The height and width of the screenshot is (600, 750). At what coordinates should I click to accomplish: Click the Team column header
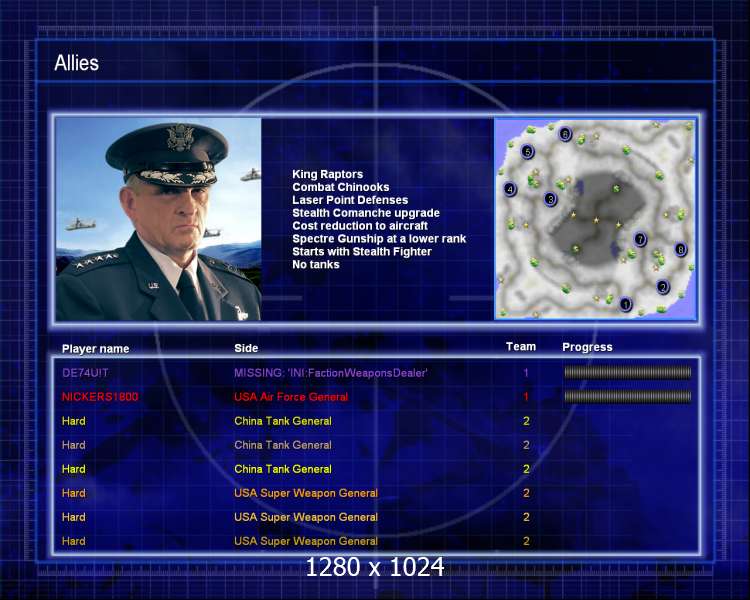click(521, 346)
